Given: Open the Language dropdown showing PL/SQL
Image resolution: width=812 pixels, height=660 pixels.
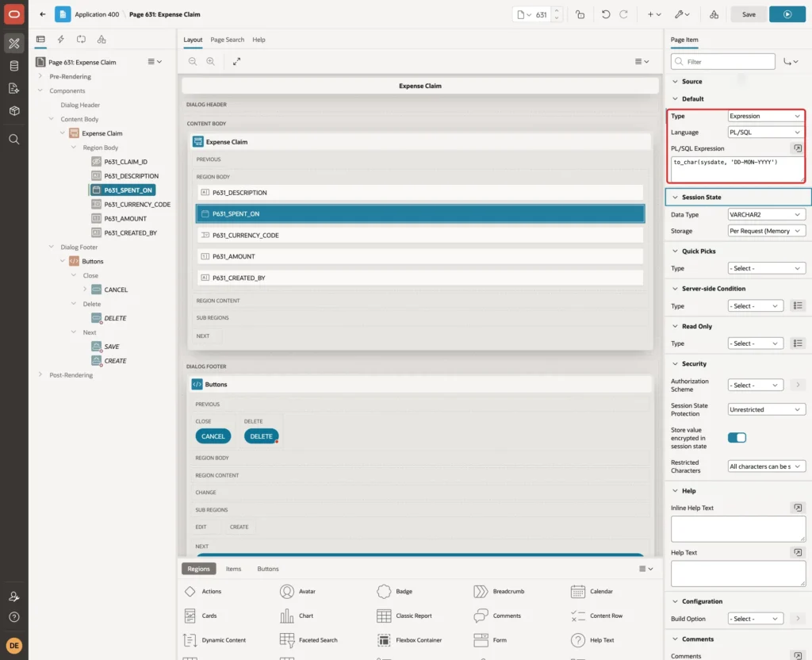Looking at the screenshot, I should click(x=765, y=132).
